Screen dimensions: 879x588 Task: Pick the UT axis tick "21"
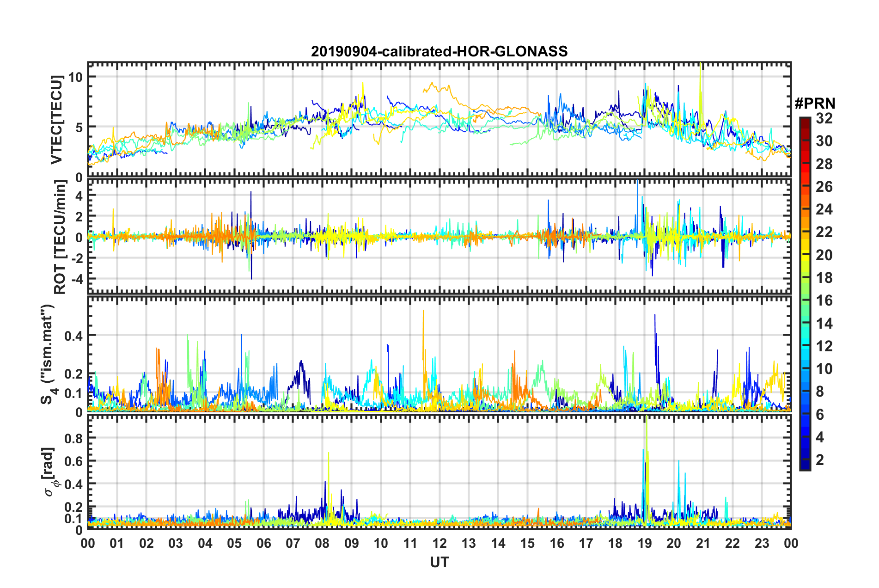(x=703, y=543)
